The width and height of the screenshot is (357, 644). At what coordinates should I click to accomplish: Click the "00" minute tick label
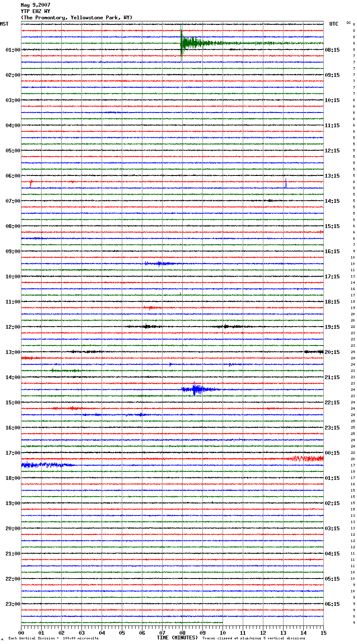pyautogui.click(x=21, y=633)
